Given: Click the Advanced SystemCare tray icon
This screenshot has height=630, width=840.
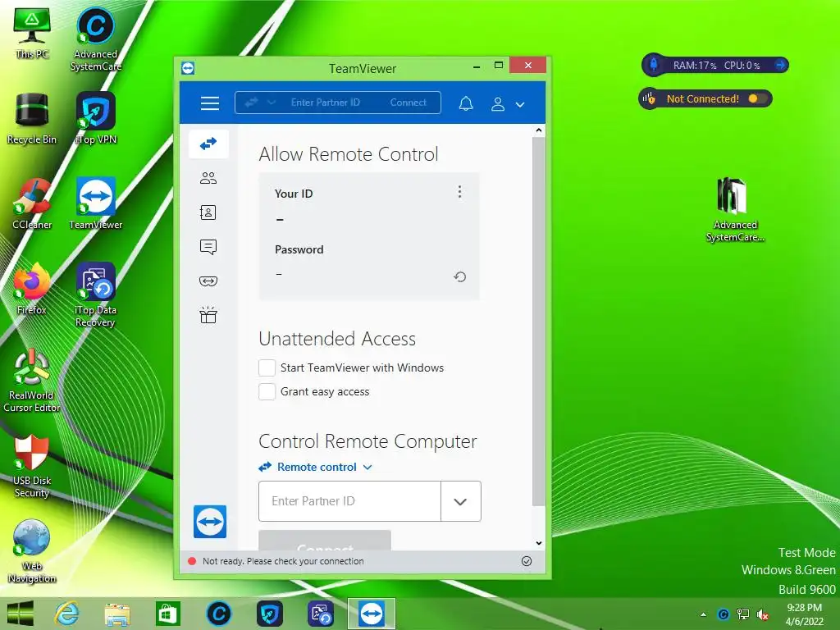Looking at the screenshot, I should tap(724, 614).
